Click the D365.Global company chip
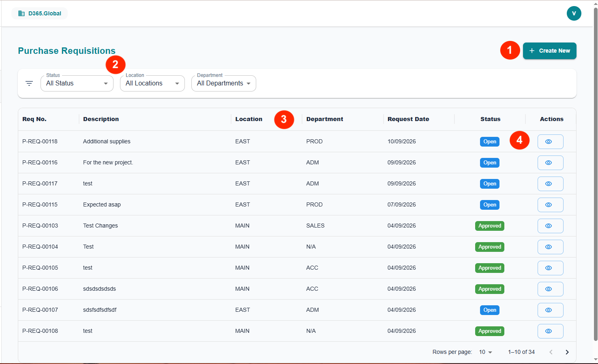The width and height of the screenshot is (598, 364). 39,13
